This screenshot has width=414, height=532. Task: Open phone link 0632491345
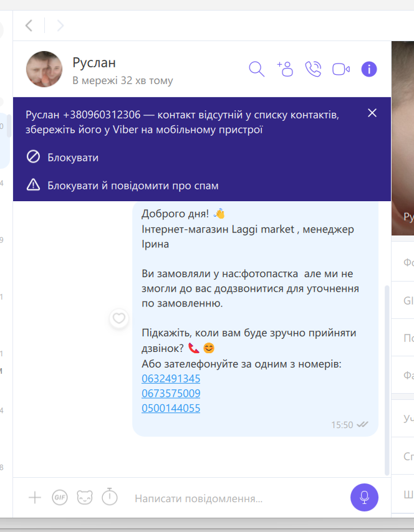(x=171, y=379)
